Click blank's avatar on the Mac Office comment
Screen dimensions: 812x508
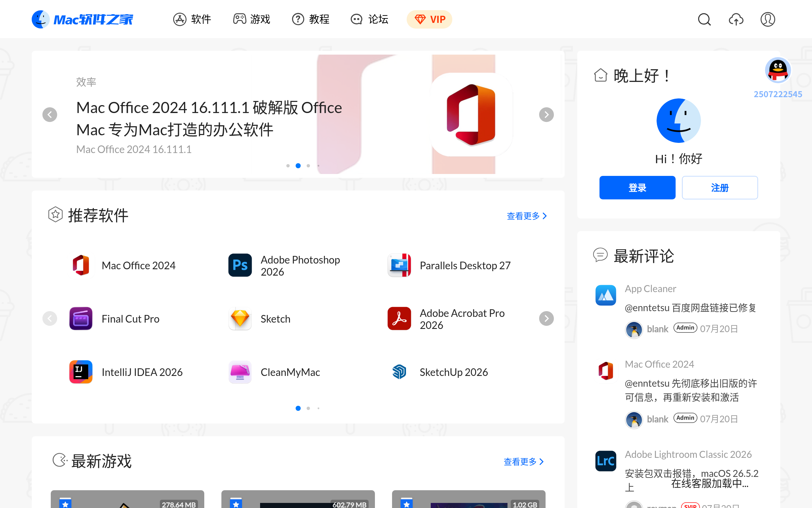[634, 420]
